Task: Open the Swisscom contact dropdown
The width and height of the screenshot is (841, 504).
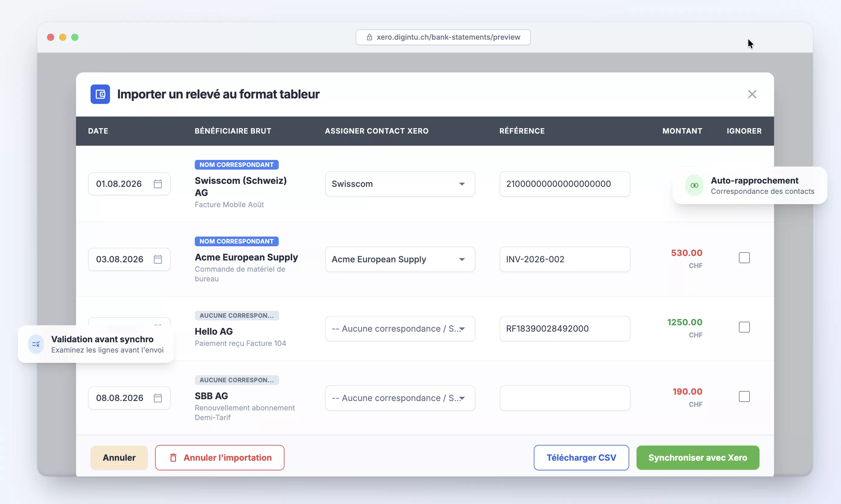Action: pyautogui.click(x=400, y=184)
